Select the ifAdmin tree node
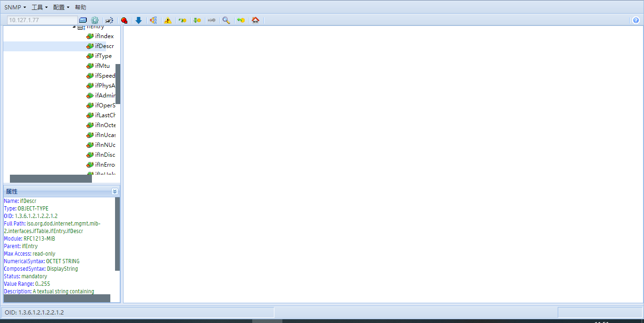 point(105,96)
